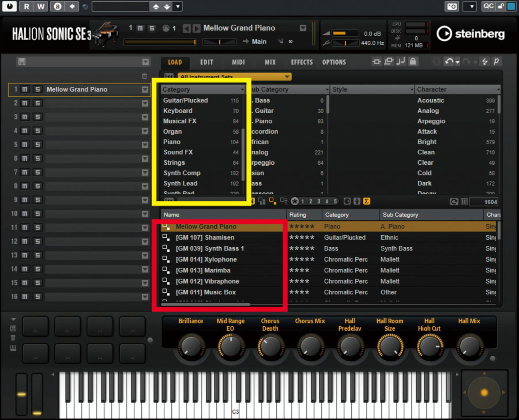Screen dimensions: 519x420
Task: Select the [GM 014] Xylophone preset
Action: pyautogui.click(x=206, y=259)
